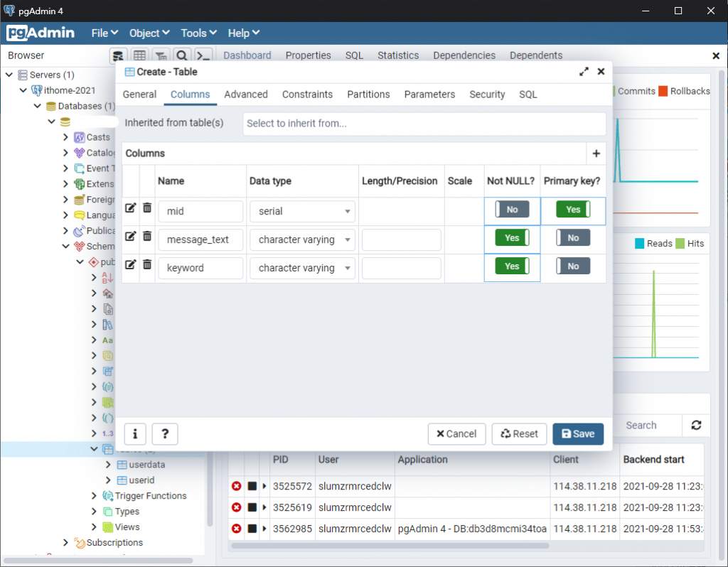This screenshot has width=728, height=567.
Task: Open the help (?) button in the dialog footer
Action: [165, 434]
